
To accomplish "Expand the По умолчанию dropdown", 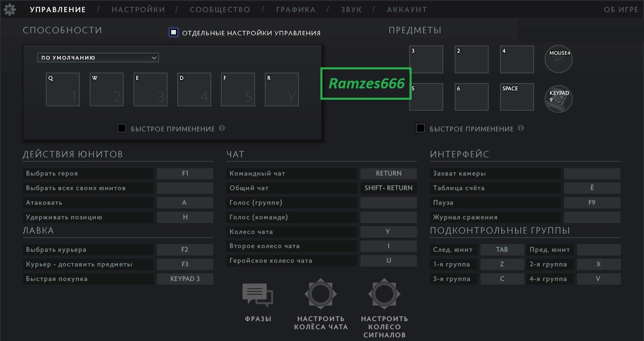I will coord(98,58).
